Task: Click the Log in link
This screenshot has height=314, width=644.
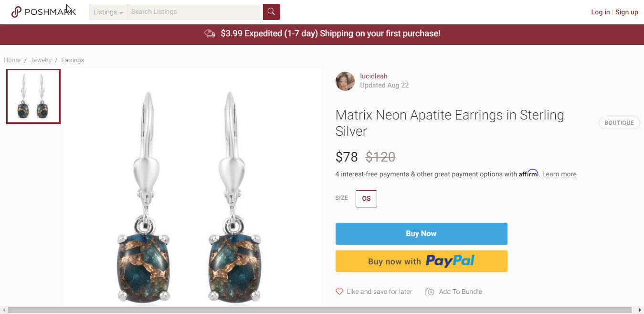Action: click(x=600, y=12)
